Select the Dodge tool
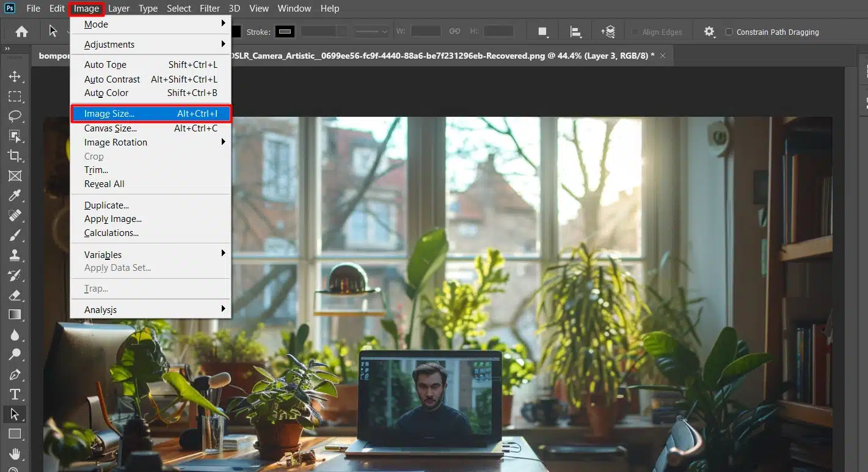868x472 pixels. coord(15,354)
